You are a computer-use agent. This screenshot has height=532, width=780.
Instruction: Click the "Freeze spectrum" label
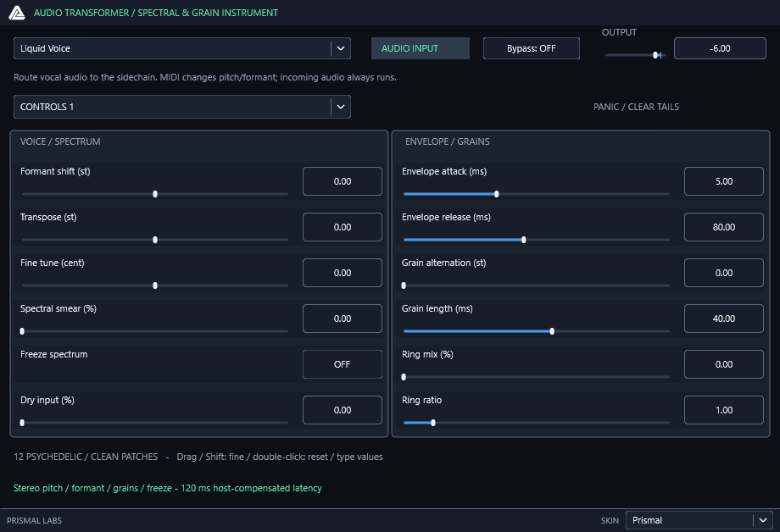53,354
